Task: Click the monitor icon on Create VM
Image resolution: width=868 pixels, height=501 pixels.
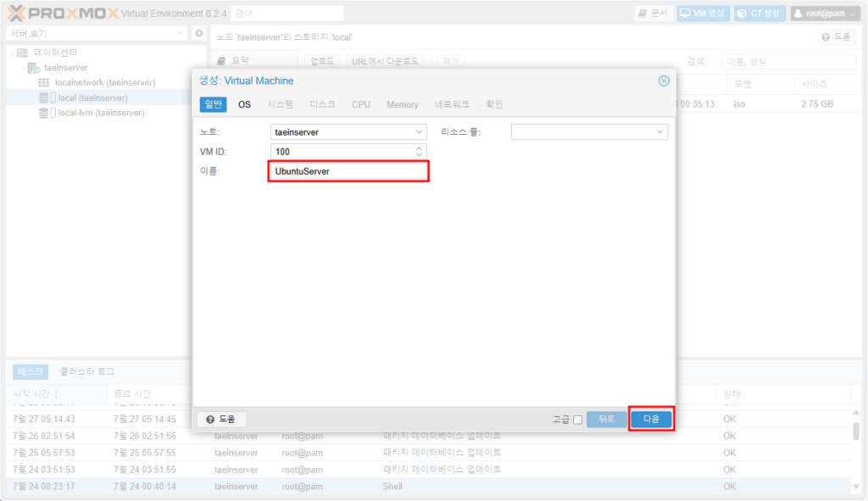Action: pyautogui.click(x=685, y=14)
